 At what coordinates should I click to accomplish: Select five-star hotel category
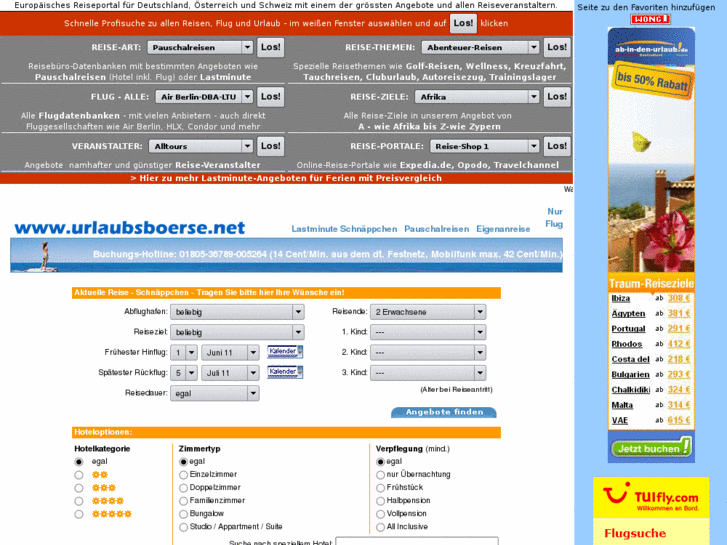pos(79,514)
